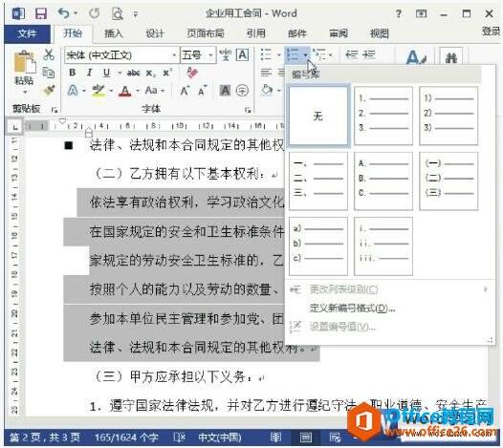The width and height of the screenshot is (503, 448).
Task: Open the font name dropdown
Action: point(174,55)
